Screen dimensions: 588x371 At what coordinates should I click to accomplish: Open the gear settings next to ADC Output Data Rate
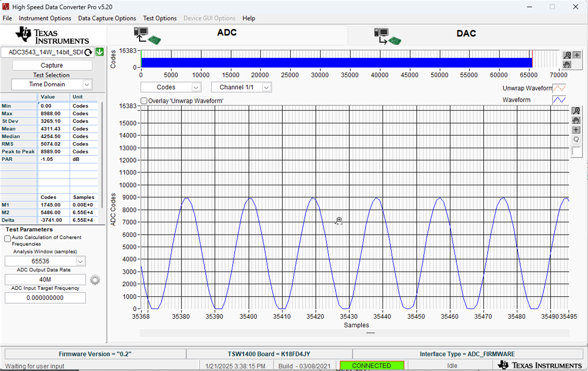tap(95, 280)
